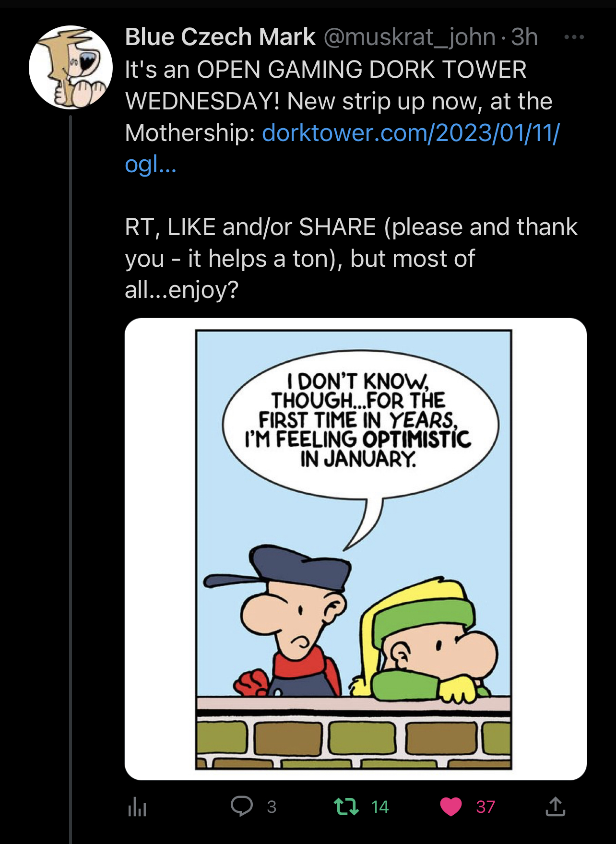This screenshot has width=616, height=844.
Task: View tweet analytics bar chart icon
Action: 137,807
